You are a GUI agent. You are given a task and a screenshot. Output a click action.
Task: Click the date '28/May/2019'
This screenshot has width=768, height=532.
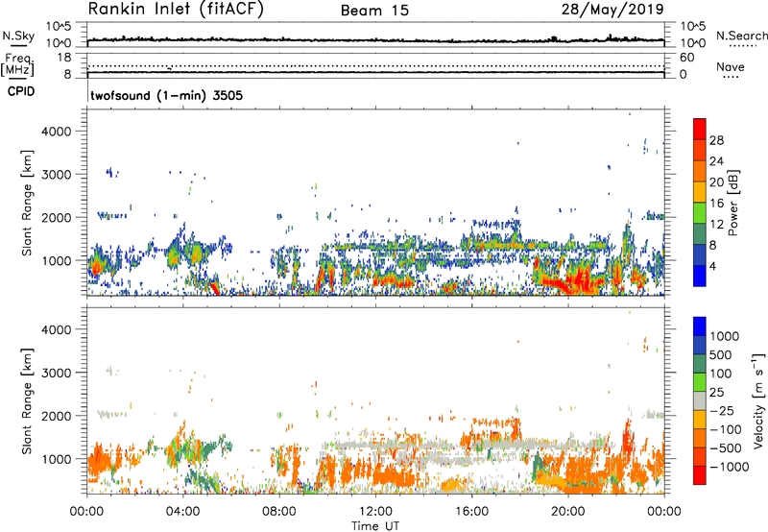pos(612,10)
